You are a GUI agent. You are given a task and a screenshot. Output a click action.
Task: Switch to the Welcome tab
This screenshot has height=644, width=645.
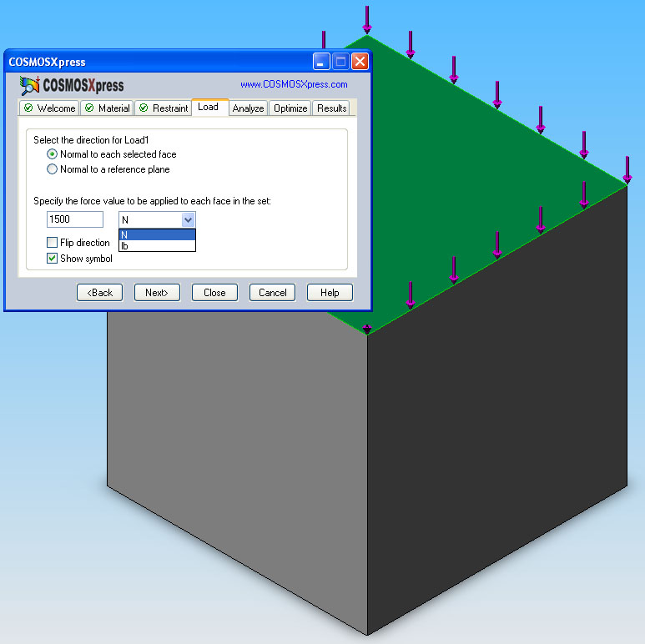point(49,108)
